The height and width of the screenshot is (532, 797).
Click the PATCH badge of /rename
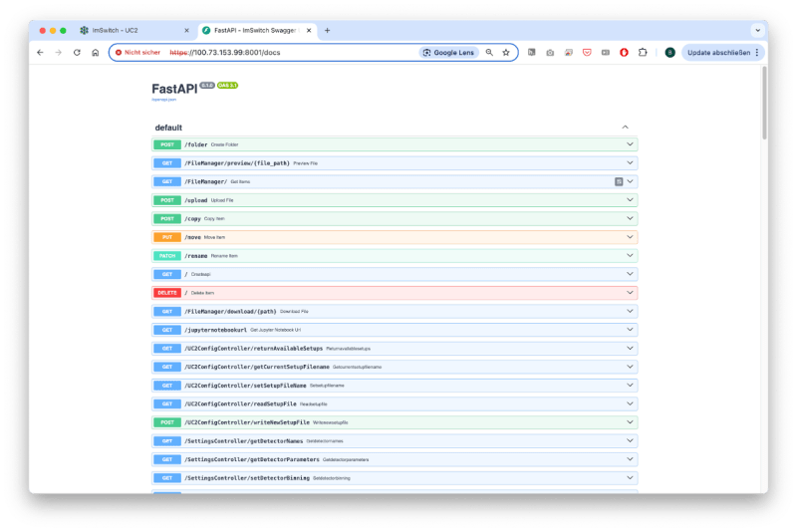coord(167,256)
